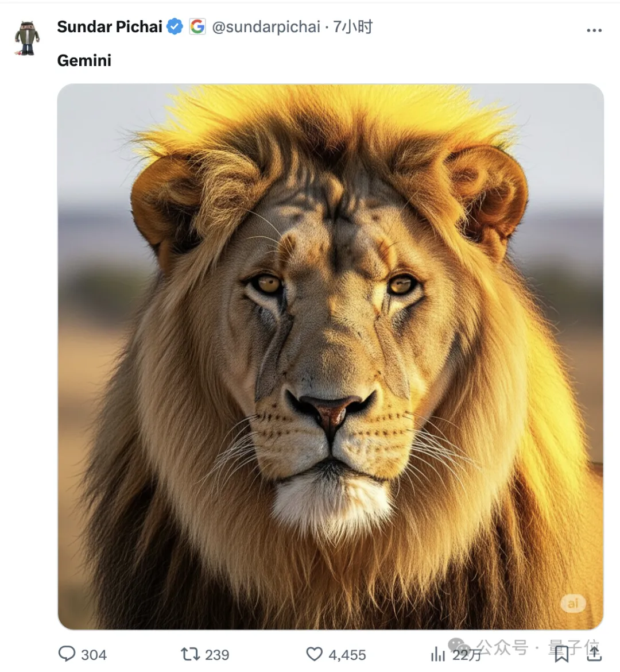Click the 304 replies count

(94, 655)
